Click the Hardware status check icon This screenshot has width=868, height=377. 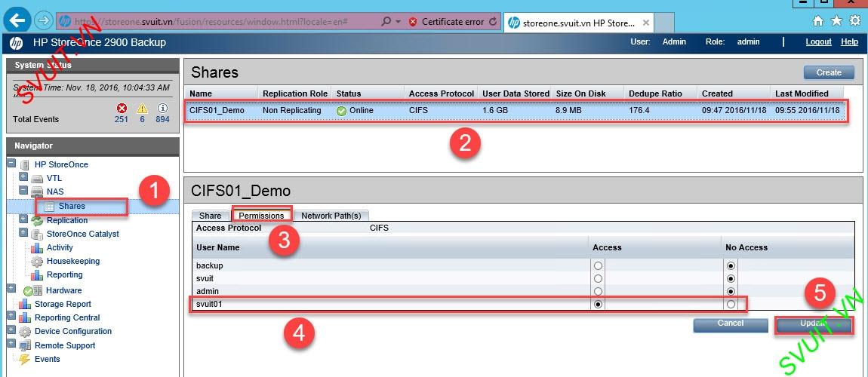28,291
